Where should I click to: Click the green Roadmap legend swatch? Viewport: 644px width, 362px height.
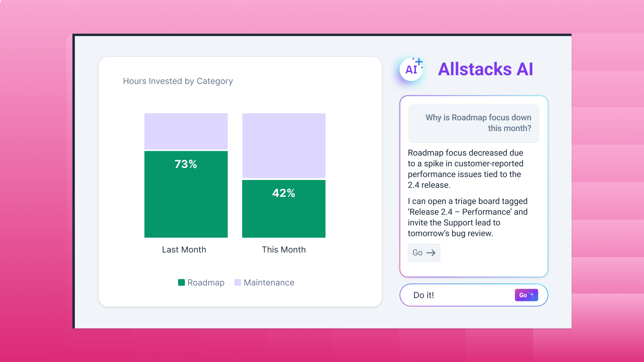click(181, 283)
